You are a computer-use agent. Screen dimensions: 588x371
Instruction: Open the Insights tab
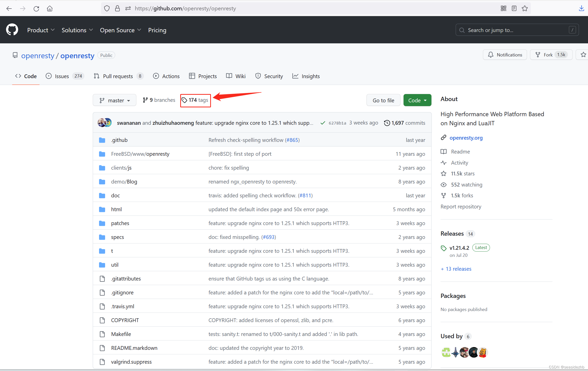tap(306, 76)
